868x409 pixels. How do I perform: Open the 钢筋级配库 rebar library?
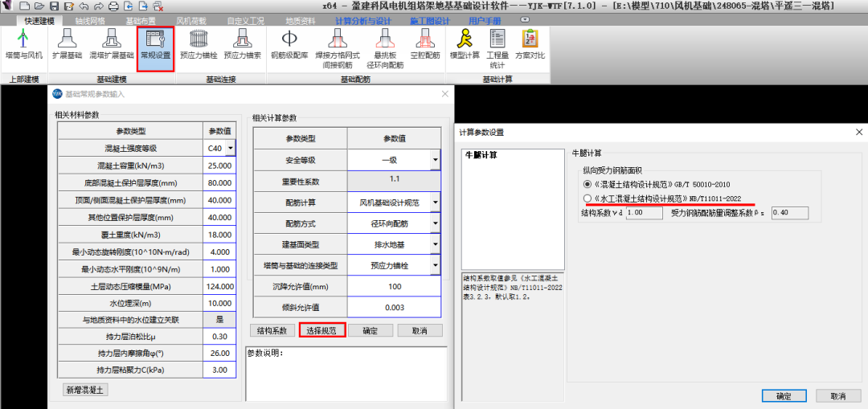coord(289,45)
